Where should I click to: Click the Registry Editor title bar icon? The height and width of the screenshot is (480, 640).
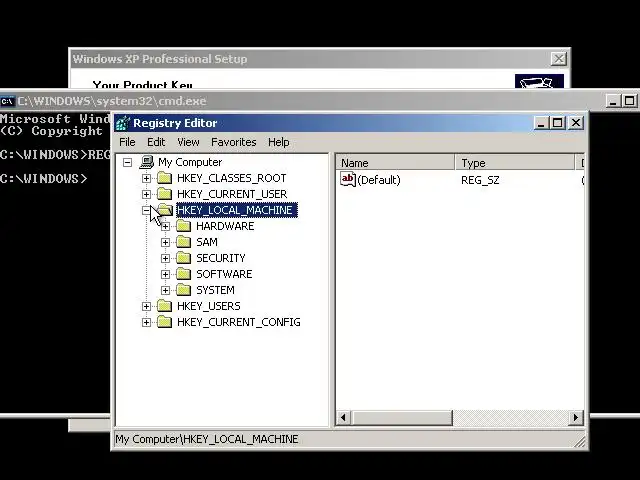click(x=122, y=123)
